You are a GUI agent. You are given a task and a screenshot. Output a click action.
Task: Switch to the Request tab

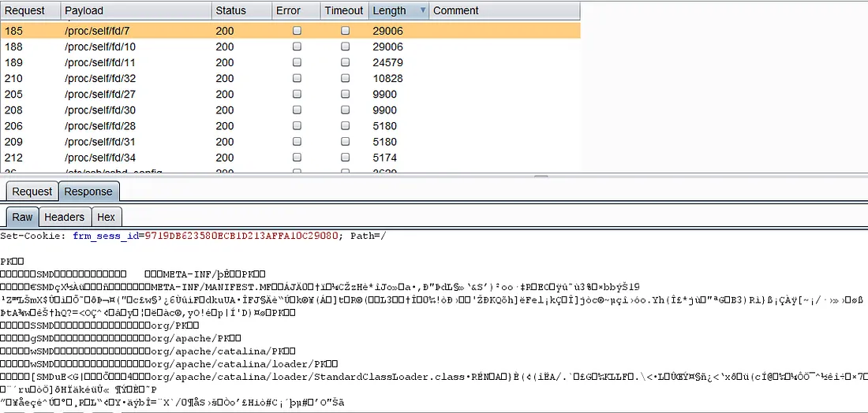pos(32,192)
